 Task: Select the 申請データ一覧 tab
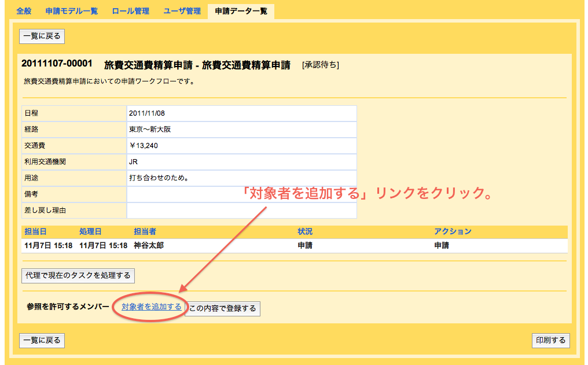241,10
